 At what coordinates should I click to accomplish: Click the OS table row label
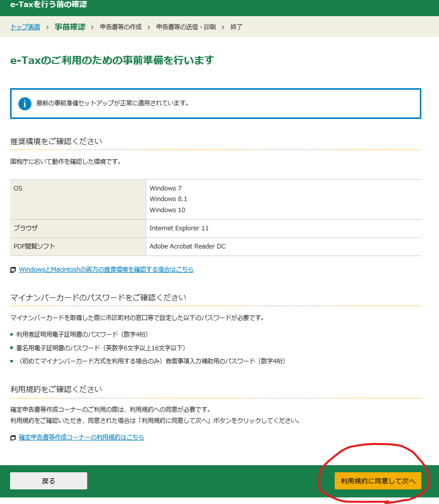(x=18, y=188)
